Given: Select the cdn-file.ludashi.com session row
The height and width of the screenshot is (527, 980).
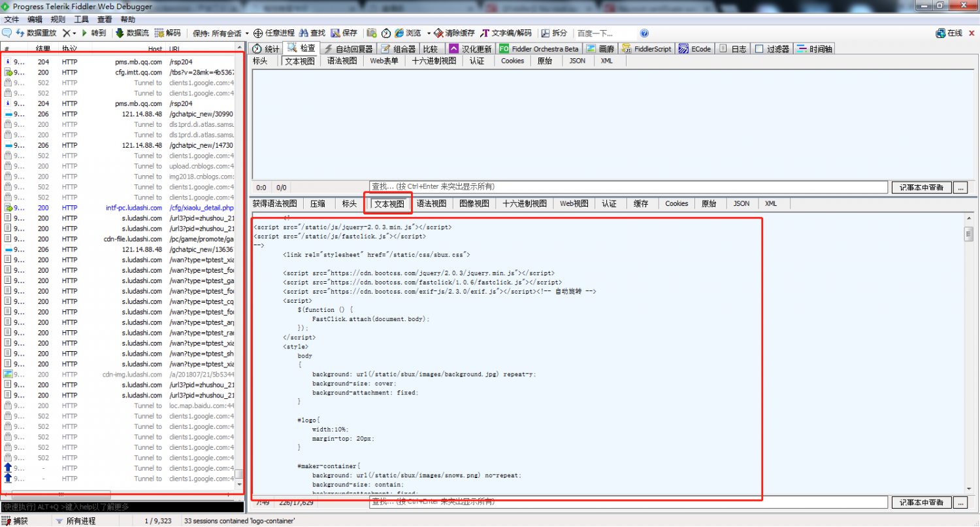Looking at the screenshot, I should pos(120,239).
